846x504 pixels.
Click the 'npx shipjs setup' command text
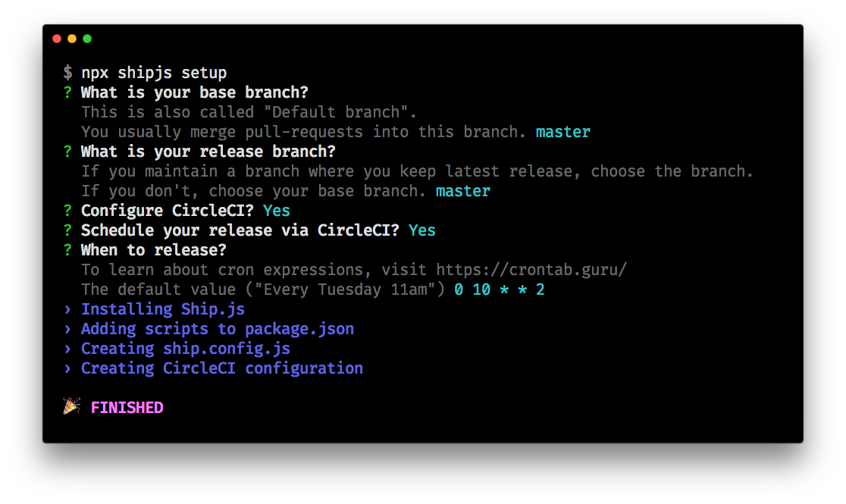point(154,73)
